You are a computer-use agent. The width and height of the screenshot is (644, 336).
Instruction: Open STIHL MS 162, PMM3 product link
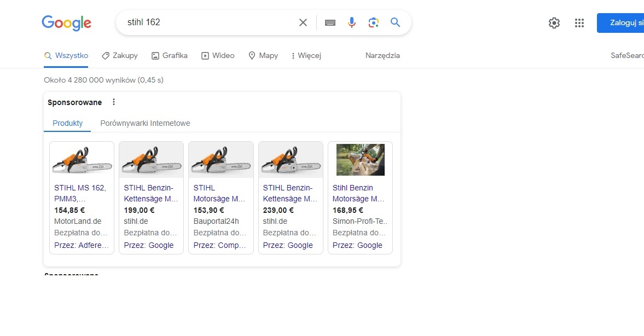pyautogui.click(x=80, y=193)
